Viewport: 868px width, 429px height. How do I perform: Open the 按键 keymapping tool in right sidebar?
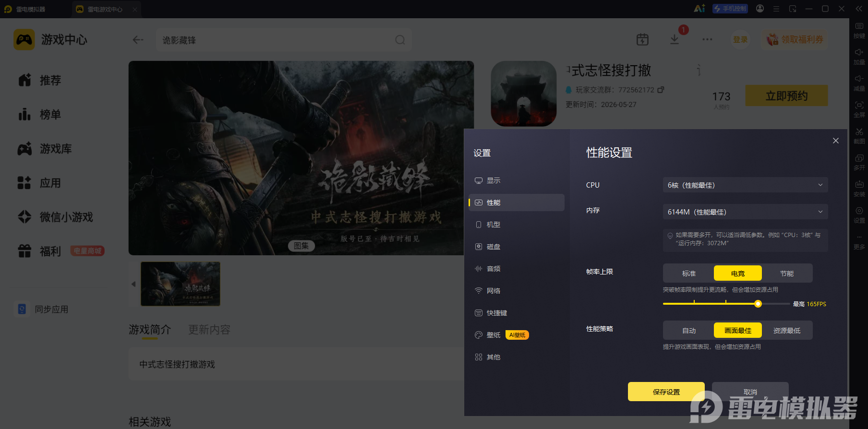point(859,30)
